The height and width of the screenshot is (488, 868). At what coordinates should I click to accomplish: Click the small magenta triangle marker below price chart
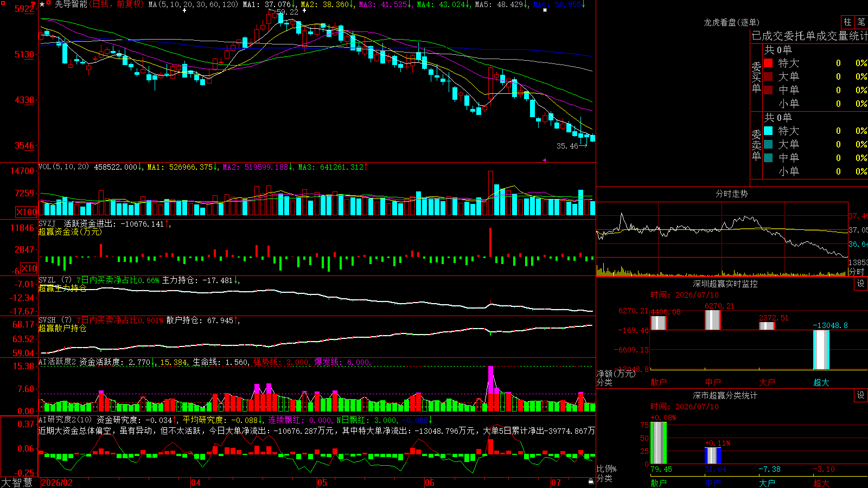tap(544, 160)
